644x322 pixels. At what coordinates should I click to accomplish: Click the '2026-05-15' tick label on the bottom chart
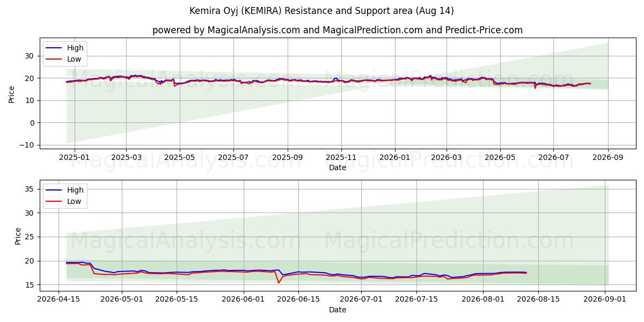pos(176,300)
